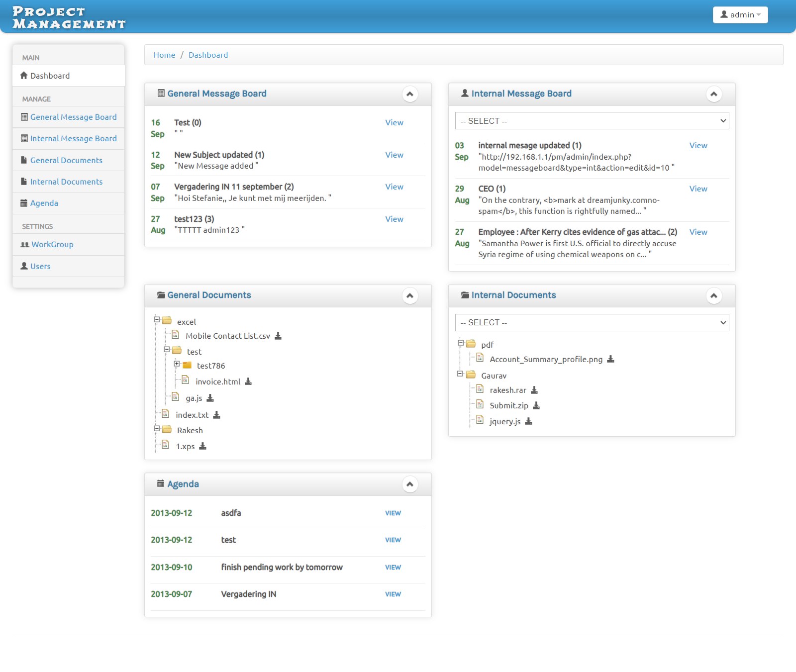Click the download icon beside Submit.zip

(536, 405)
